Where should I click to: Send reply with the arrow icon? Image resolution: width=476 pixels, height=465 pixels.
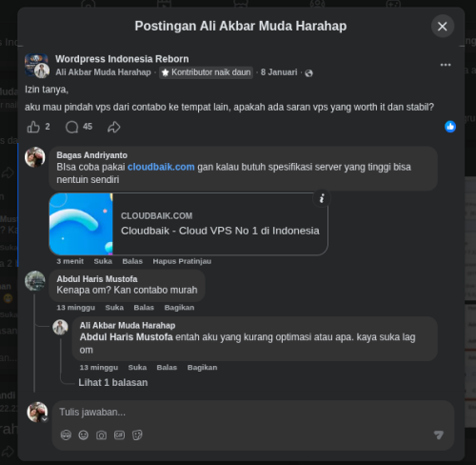(x=439, y=435)
